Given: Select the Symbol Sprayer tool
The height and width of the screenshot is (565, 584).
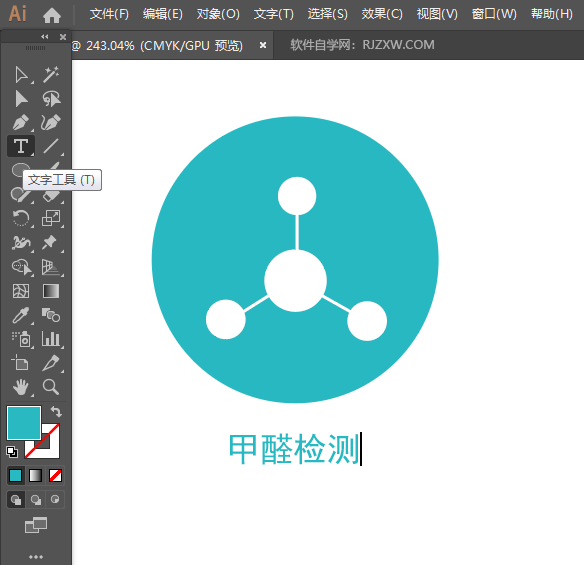Looking at the screenshot, I should (21, 339).
